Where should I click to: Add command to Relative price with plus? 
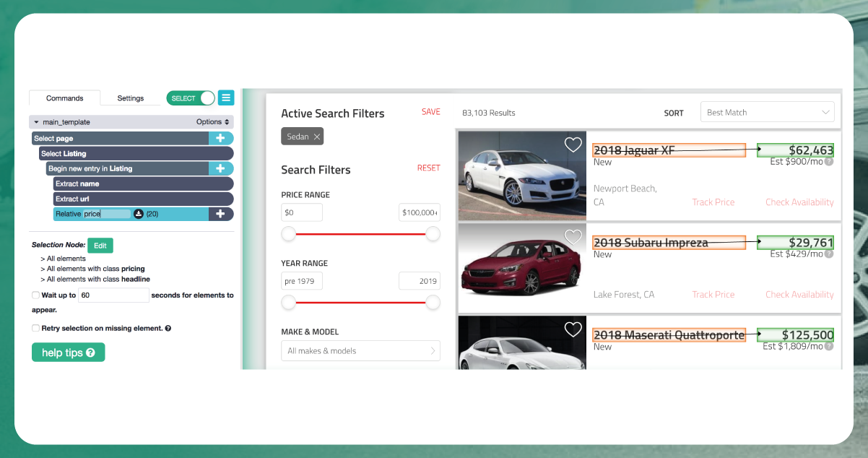[x=221, y=214]
